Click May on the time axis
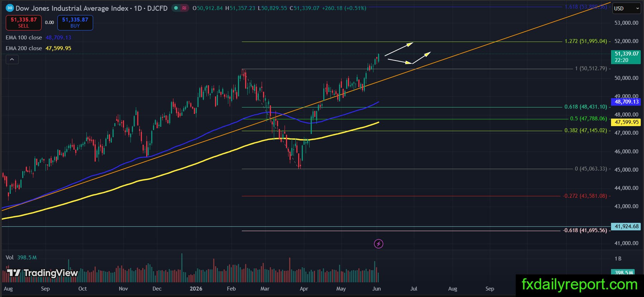The height and width of the screenshot is (297, 644). tap(341, 289)
